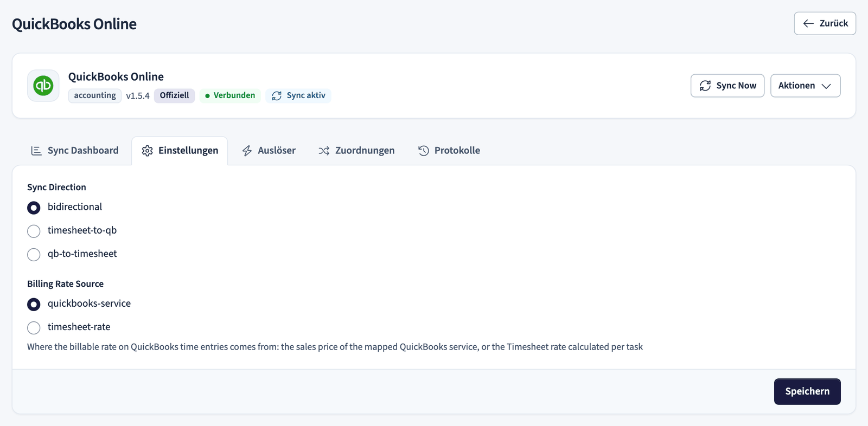Start synchronization with Sync Now
This screenshot has height=426, width=868.
coord(727,86)
